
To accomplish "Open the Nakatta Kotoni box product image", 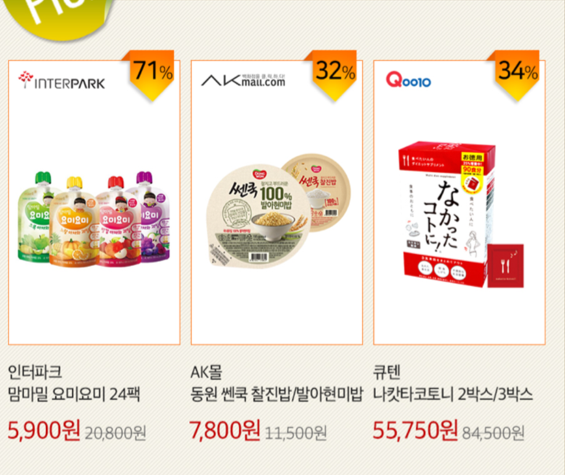I will point(461,215).
